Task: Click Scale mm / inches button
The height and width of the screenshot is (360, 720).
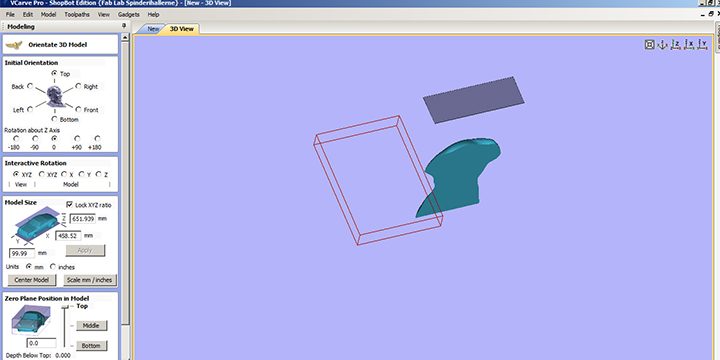Action: click(x=90, y=280)
